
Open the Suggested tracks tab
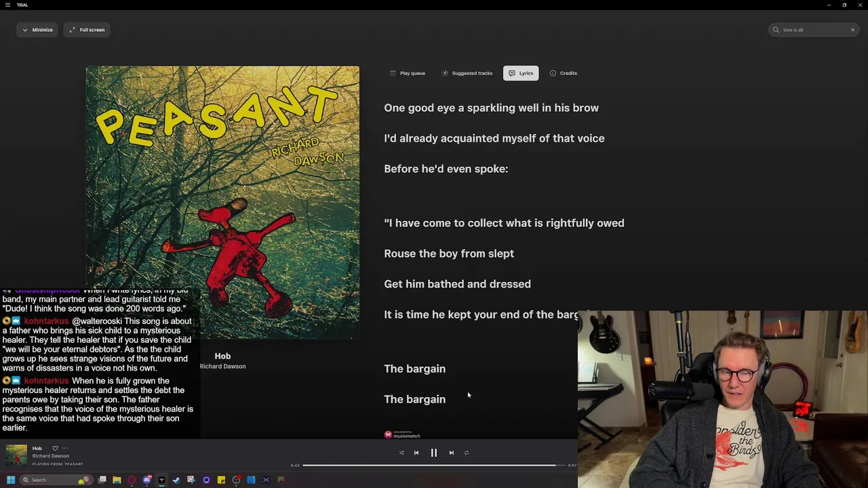tap(467, 73)
